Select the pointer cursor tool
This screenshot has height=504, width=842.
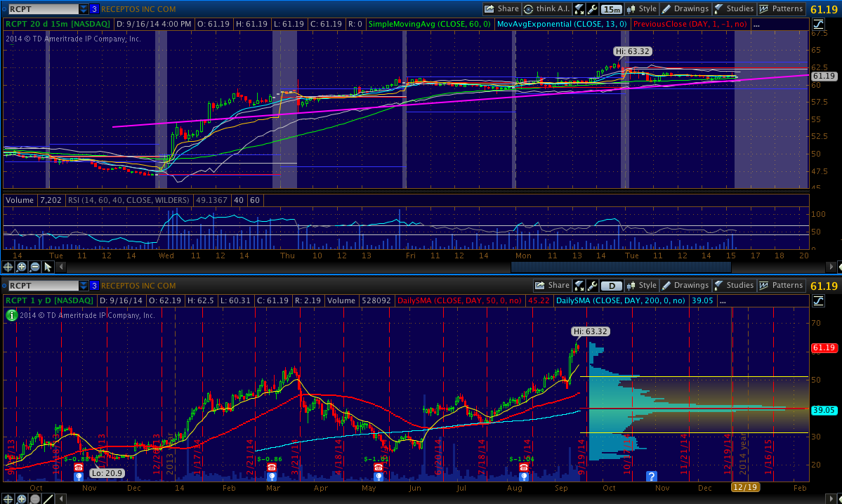[x=48, y=267]
